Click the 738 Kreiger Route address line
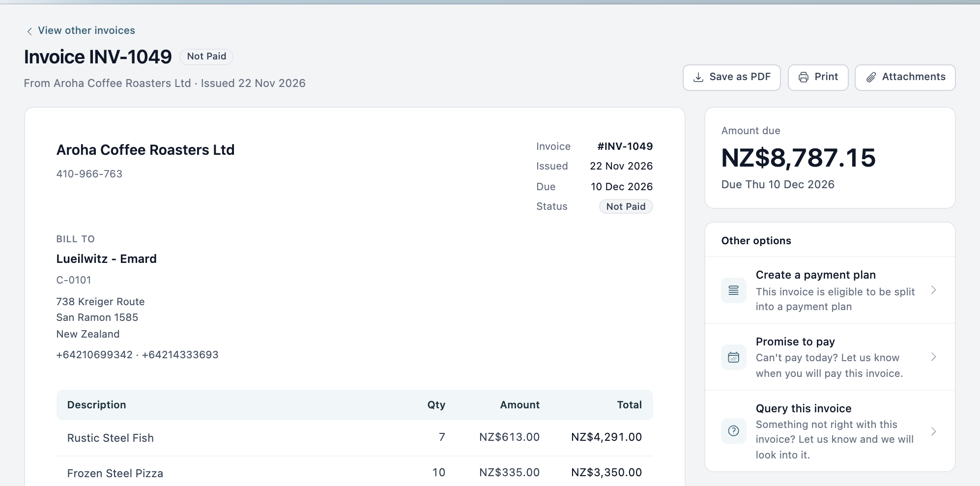The image size is (980, 486). pos(100,302)
